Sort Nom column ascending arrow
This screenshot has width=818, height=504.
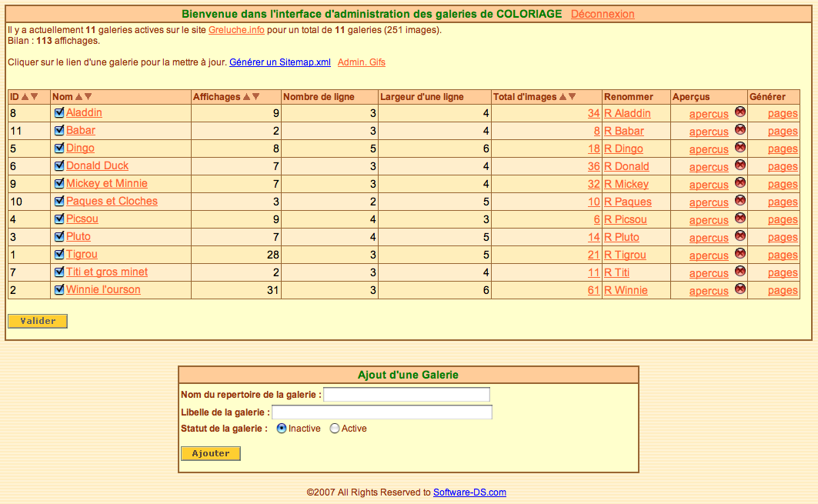click(78, 96)
